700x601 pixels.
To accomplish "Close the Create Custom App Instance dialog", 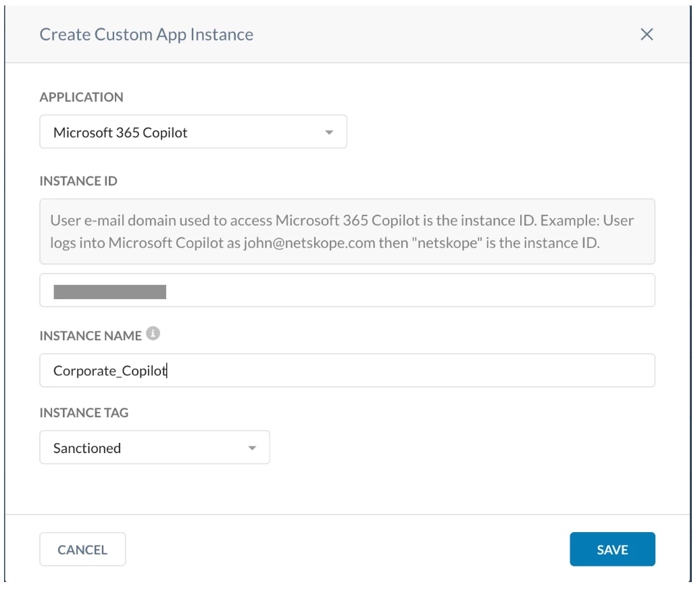I will click(x=647, y=34).
